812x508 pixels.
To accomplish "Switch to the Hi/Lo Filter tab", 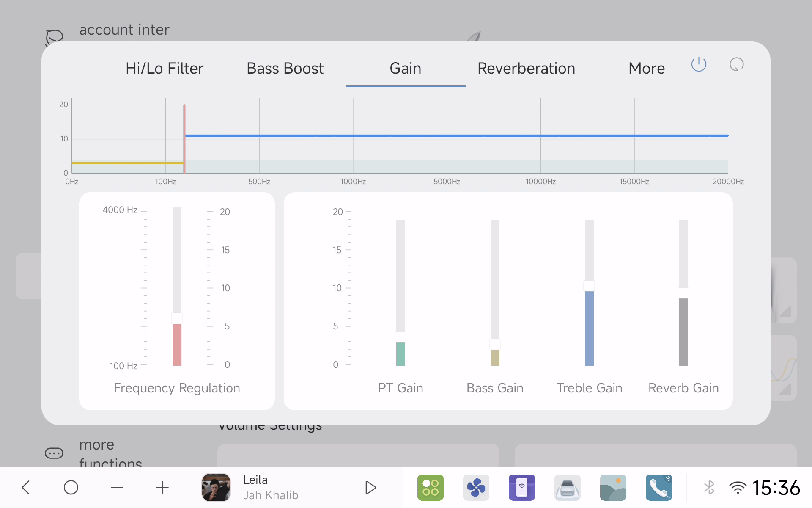I will (165, 69).
